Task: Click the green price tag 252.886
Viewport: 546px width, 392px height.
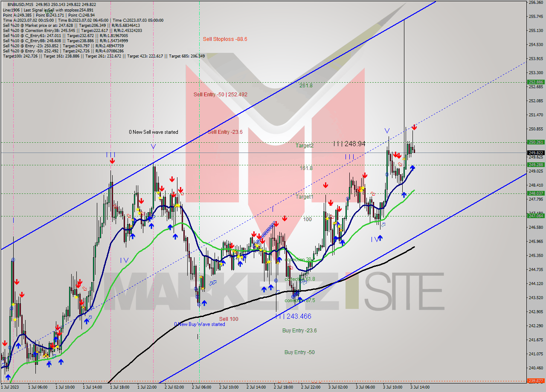Action: pos(536,82)
